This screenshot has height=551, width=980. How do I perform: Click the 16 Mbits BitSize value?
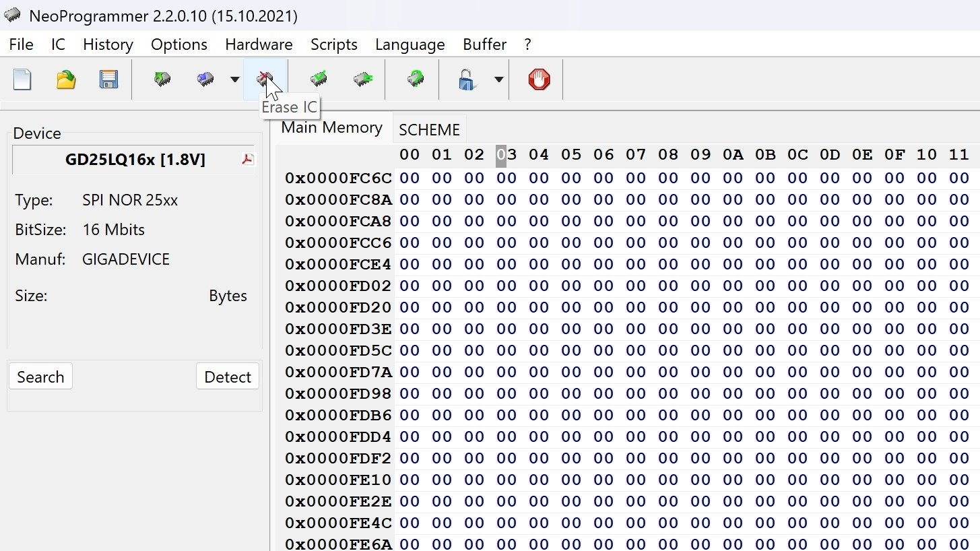tap(113, 230)
